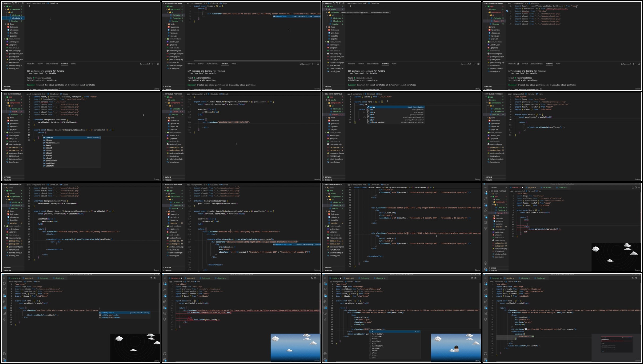Switch to Clouds.tsx tab in last frame
This screenshot has height=364, width=643.
click(540, 278)
